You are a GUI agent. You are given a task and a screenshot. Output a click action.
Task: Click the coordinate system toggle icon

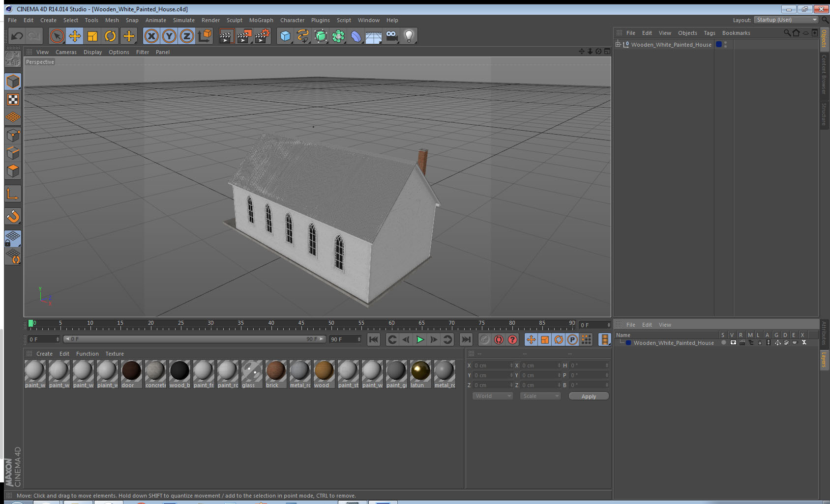coord(205,36)
